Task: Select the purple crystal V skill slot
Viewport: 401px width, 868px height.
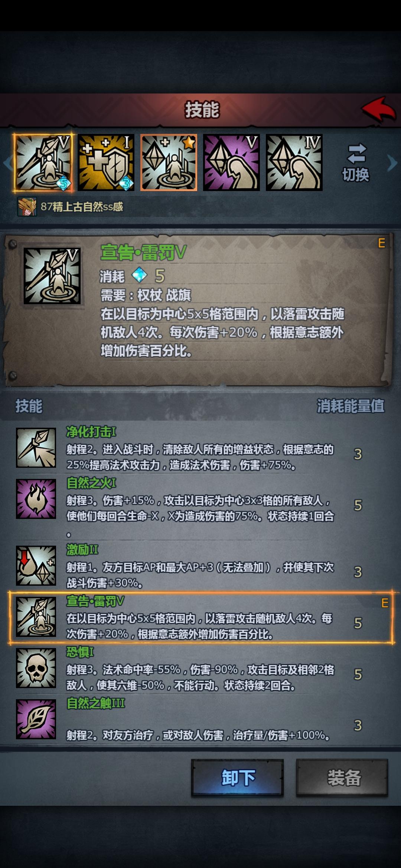Action: (x=231, y=163)
